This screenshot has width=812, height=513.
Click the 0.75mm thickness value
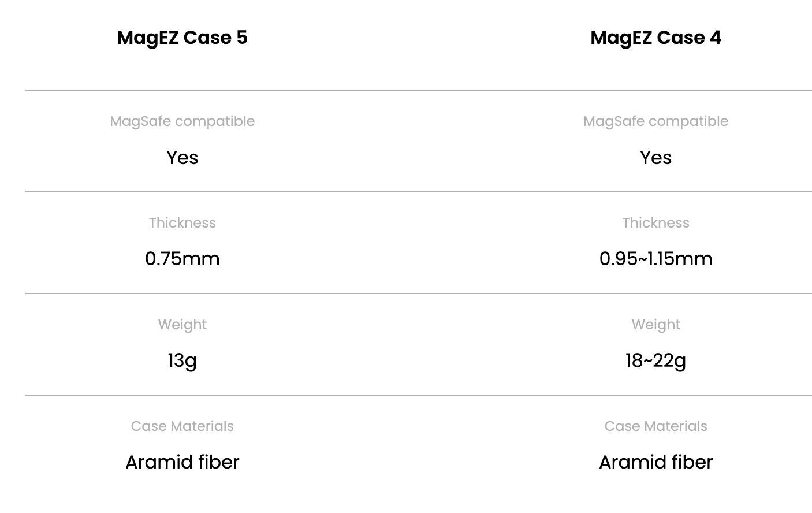[x=182, y=259]
